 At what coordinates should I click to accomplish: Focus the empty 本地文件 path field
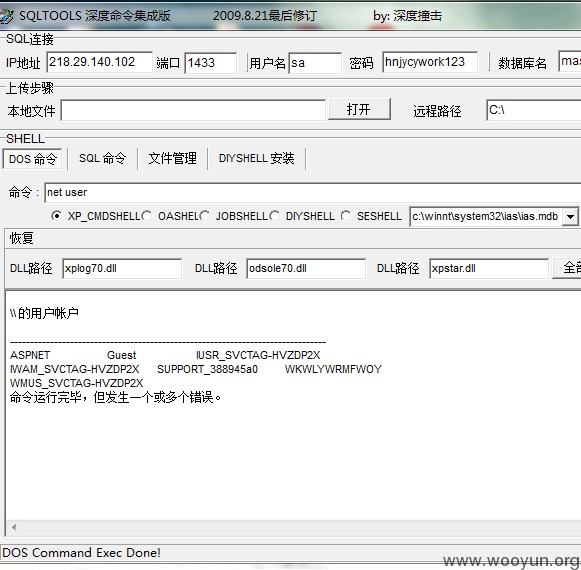[x=193, y=110]
